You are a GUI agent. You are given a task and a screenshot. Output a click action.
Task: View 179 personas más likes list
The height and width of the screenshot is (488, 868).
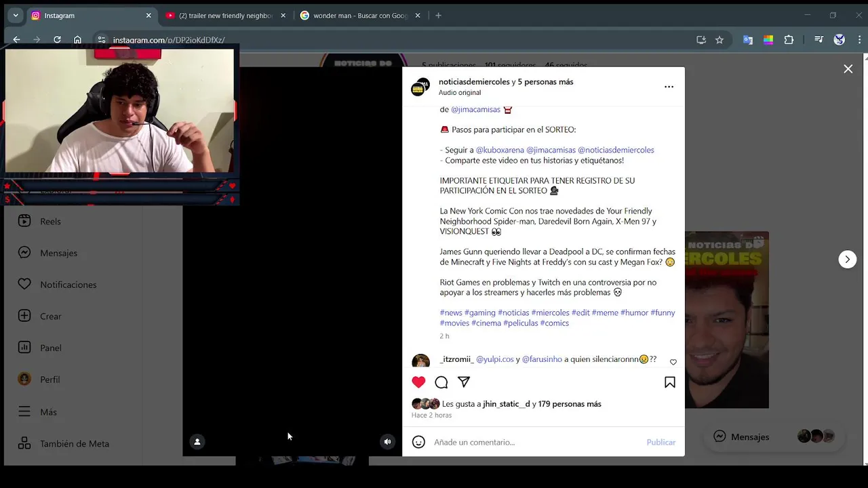[570, 404]
